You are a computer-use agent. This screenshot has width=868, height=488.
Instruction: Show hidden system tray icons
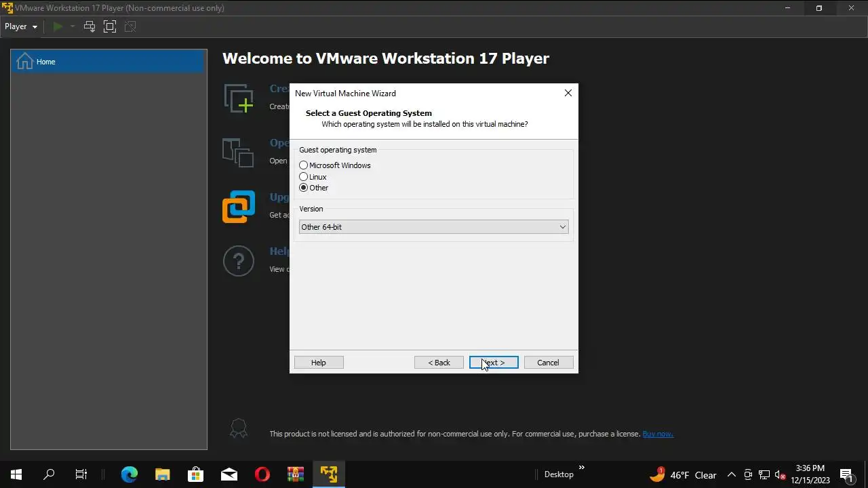pos(732,474)
